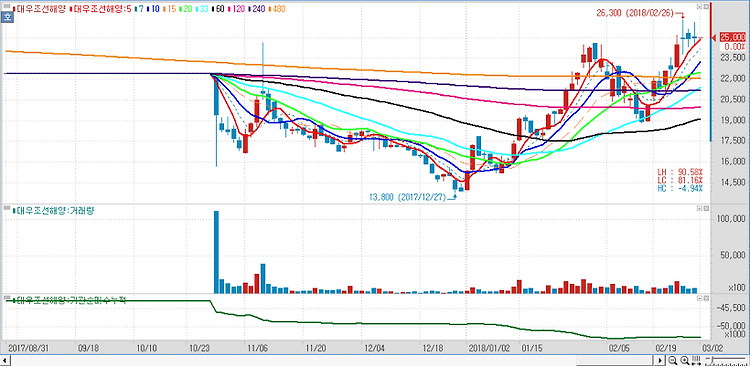Select 대우조선해양:5 moving average legend
The height and width of the screenshot is (366, 750).
100,9
